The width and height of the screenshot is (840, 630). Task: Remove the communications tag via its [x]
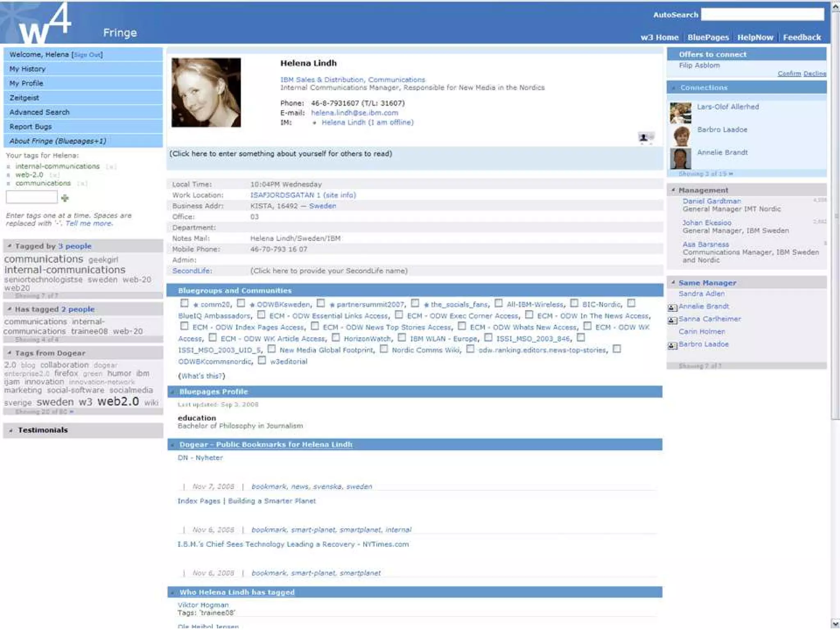(x=82, y=184)
